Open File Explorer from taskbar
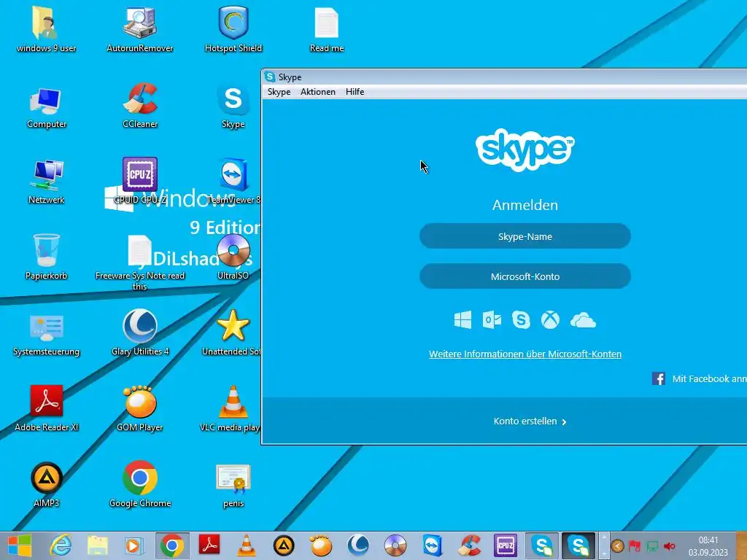 click(x=97, y=545)
